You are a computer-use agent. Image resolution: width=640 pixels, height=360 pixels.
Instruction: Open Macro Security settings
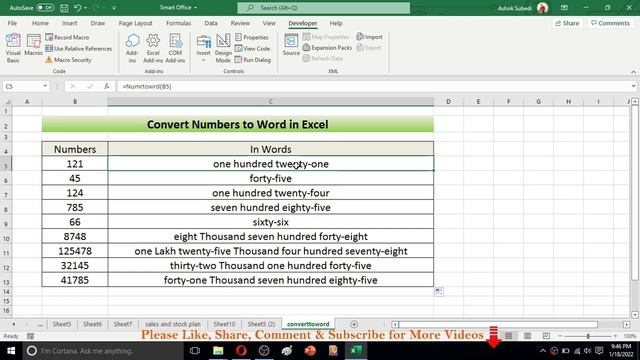click(68, 60)
